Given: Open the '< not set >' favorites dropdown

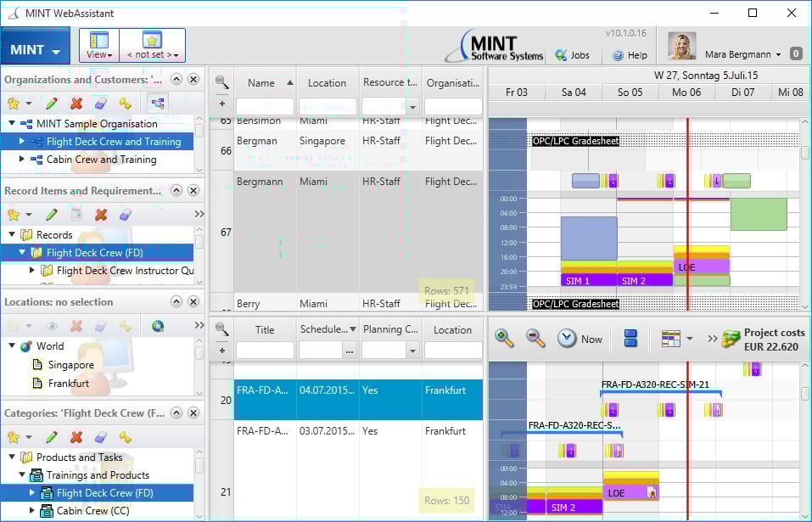Looking at the screenshot, I should [x=152, y=45].
